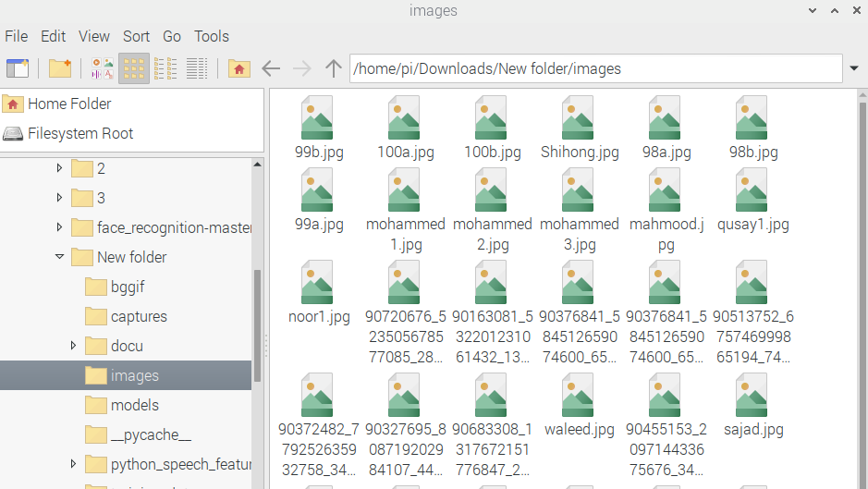Navigate back with the left arrow
The width and height of the screenshot is (868, 489).
pos(271,68)
